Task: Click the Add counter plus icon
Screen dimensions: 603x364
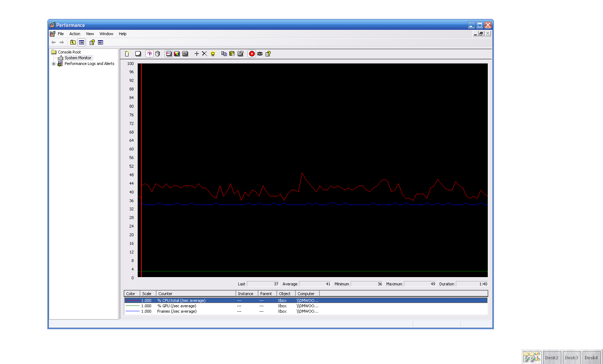Action: pyautogui.click(x=197, y=54)
